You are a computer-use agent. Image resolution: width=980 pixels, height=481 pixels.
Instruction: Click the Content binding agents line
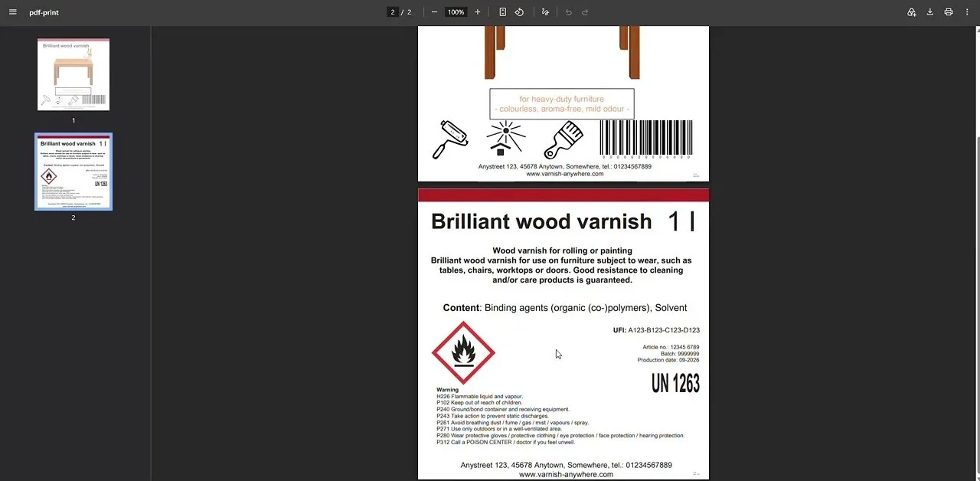coord(565,308)
